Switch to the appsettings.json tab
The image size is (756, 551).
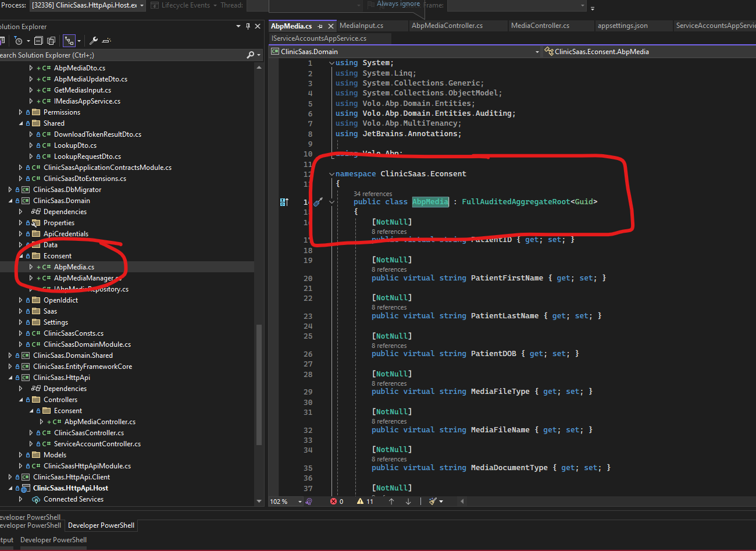pyautogui.click(x=622, y=26)
